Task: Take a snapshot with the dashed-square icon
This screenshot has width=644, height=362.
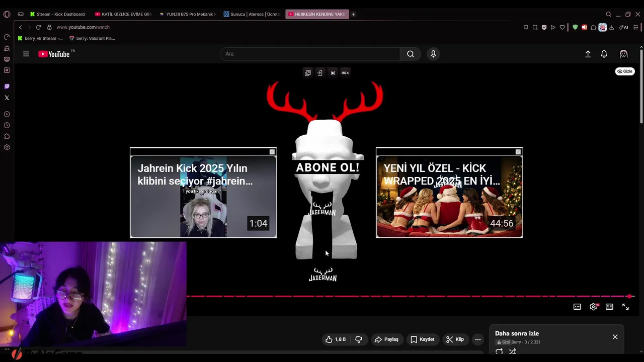Action: pyautogui.click(x=535, y=27)
